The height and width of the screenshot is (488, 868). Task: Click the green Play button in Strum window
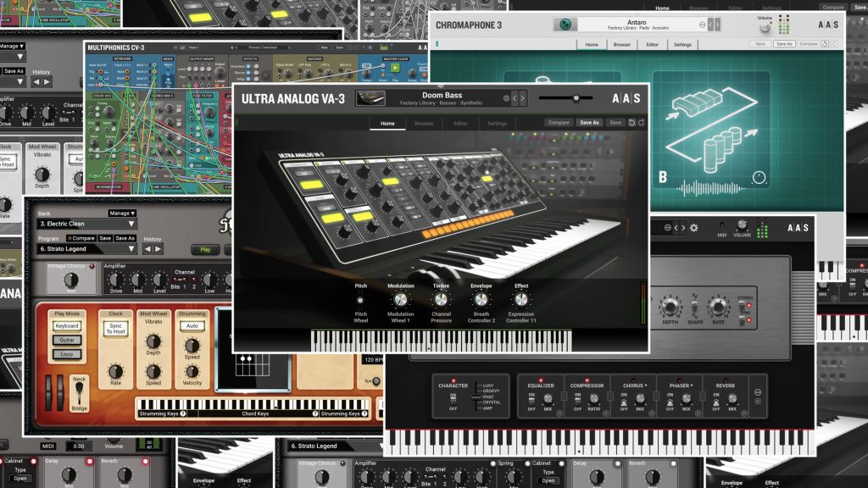click(205, 250)
